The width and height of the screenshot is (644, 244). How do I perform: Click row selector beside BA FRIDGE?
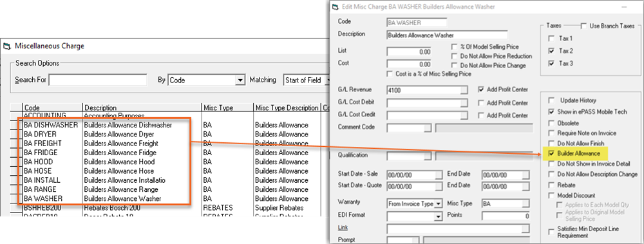coord(16,153)
